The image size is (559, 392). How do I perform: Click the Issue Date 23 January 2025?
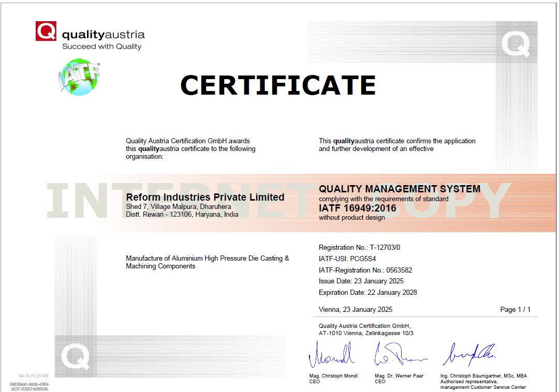361,281
